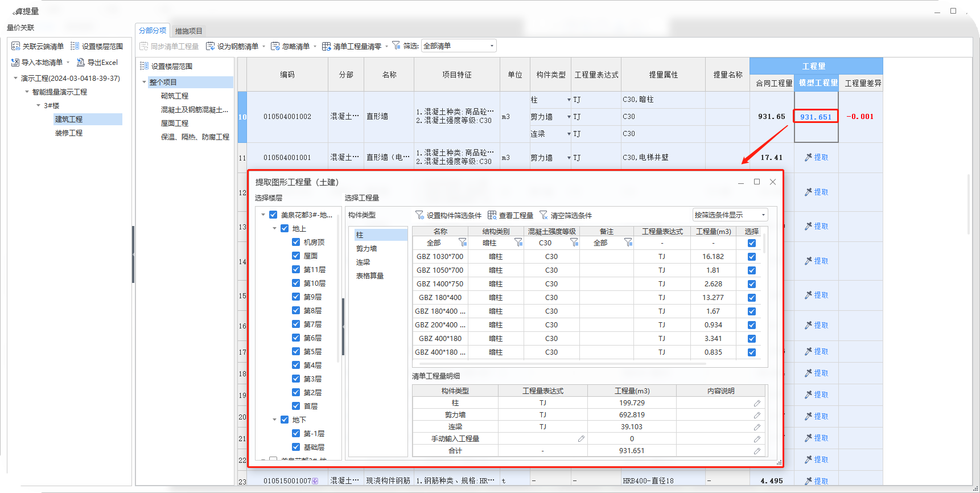Image resolution: width=980 pixels, height=493 pixels.
Task: Click the 设置楼层范围 toolbar icon
Action: point(75,46)
